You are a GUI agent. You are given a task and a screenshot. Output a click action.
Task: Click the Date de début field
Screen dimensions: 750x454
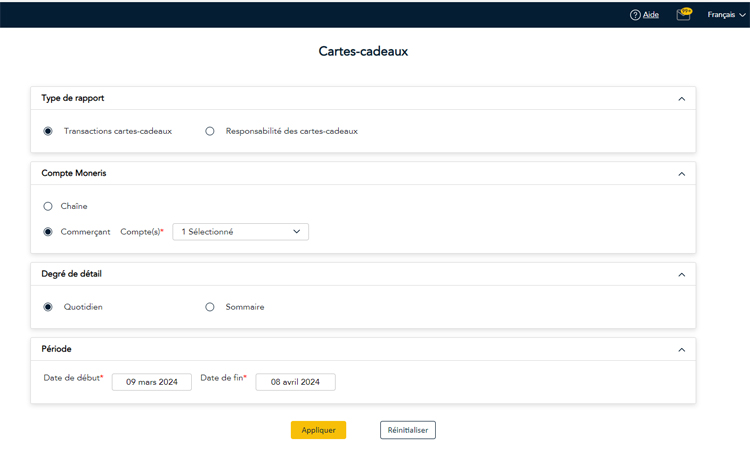(152, 382)
